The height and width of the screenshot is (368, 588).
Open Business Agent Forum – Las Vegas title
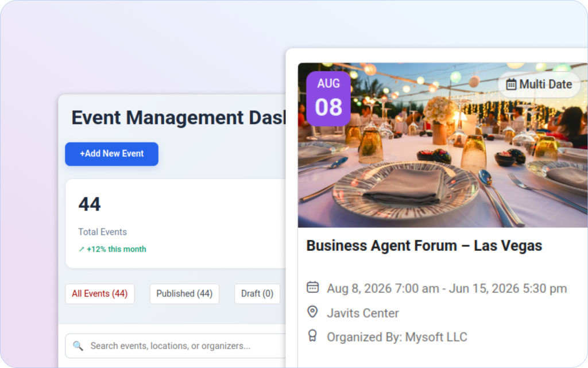424,246
